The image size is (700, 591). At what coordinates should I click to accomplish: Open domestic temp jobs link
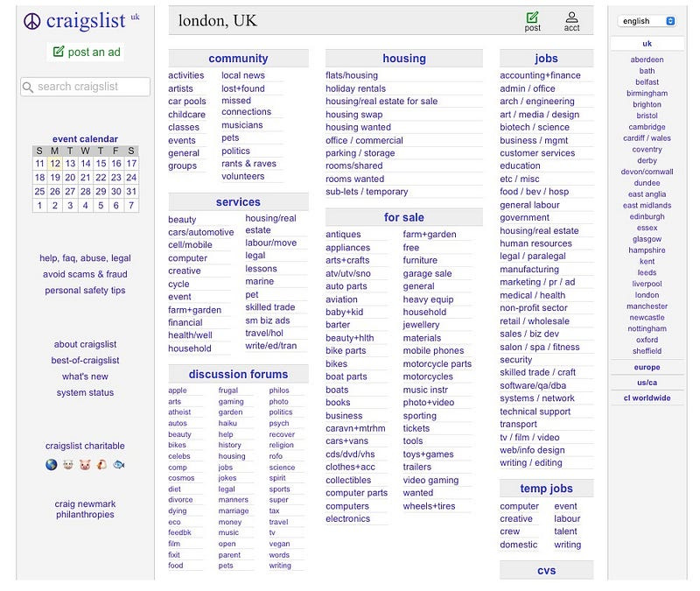pyautogui.click(x=519, y=545)
